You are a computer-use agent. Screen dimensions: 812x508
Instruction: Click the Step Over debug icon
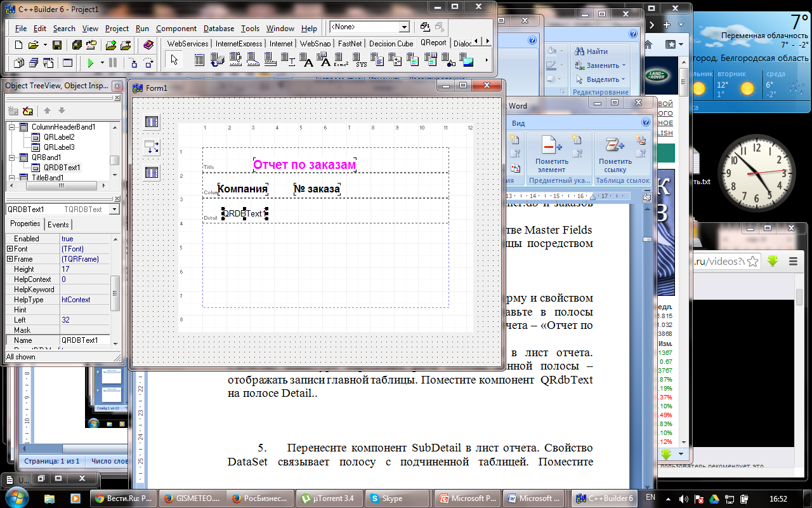click(x=148, y=63)
